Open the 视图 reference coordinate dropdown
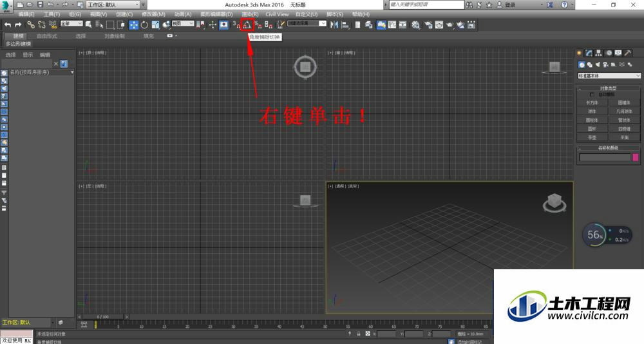Image resolution: width=644 pixels, height=344 pixels. 183,24
